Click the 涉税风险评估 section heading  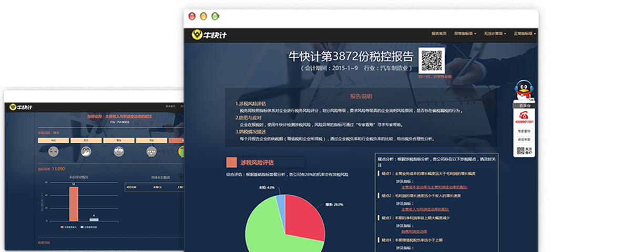click(x=257, y=162)
